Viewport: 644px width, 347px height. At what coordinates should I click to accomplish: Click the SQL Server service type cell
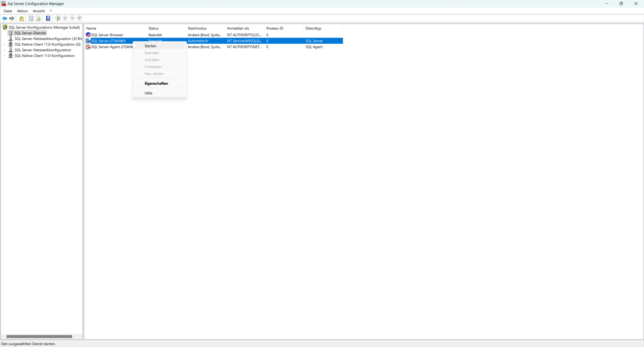[x=314, y=41]
